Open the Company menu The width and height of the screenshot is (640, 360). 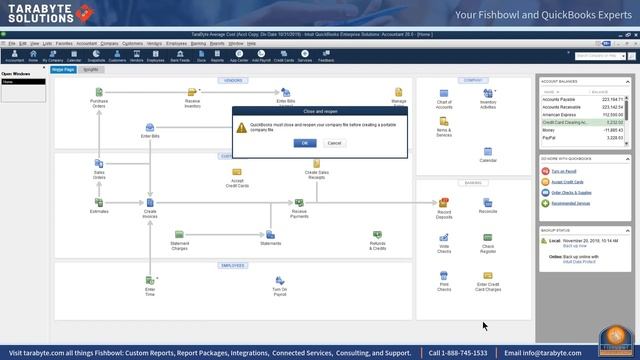click(109, 43)
